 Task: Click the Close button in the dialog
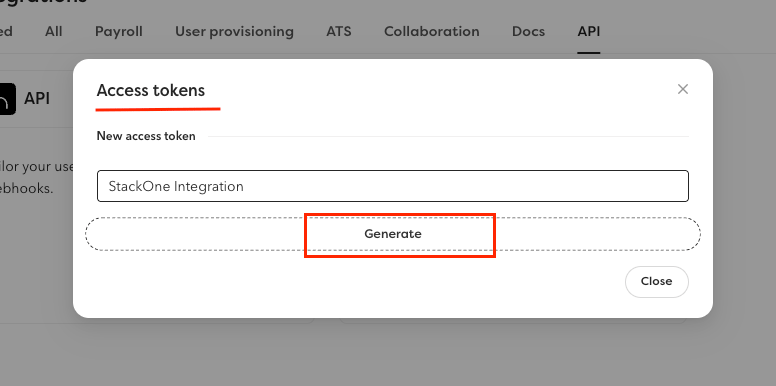[x=656, y=282]
